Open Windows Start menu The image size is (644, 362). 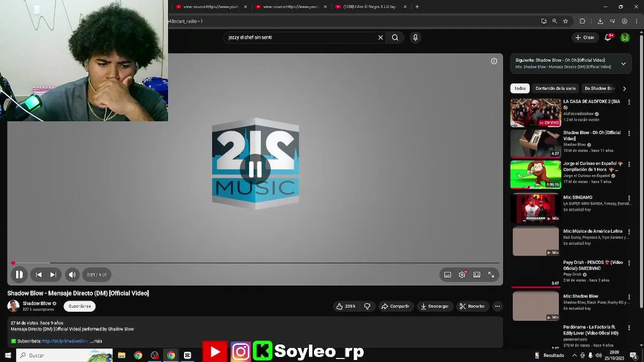point(8,355)
